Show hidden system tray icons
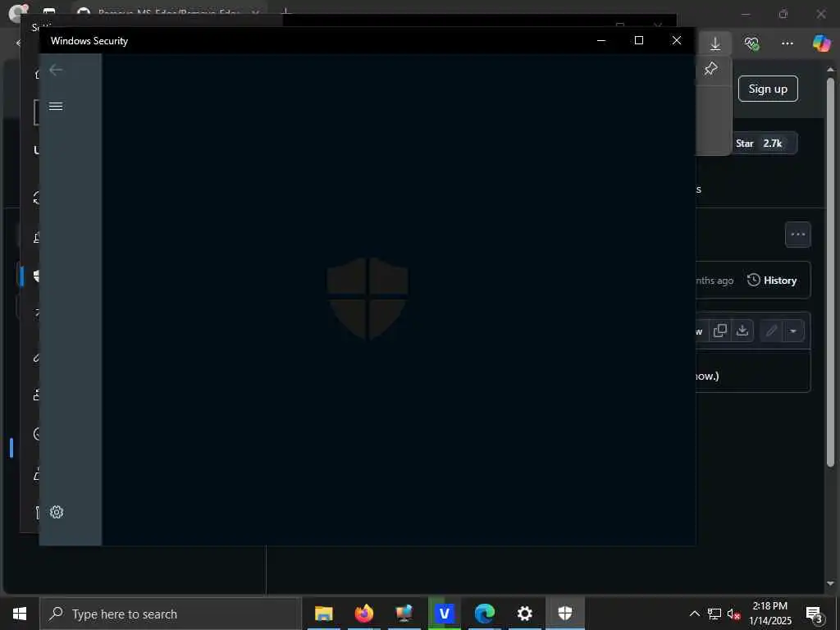The image size is (840, 630). pos(694,614)
